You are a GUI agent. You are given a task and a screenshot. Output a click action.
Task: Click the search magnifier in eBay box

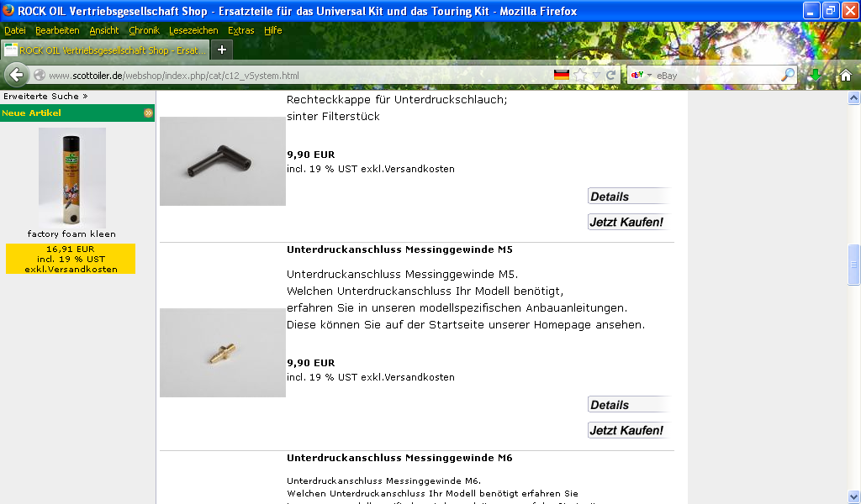[x=787, y=75]
